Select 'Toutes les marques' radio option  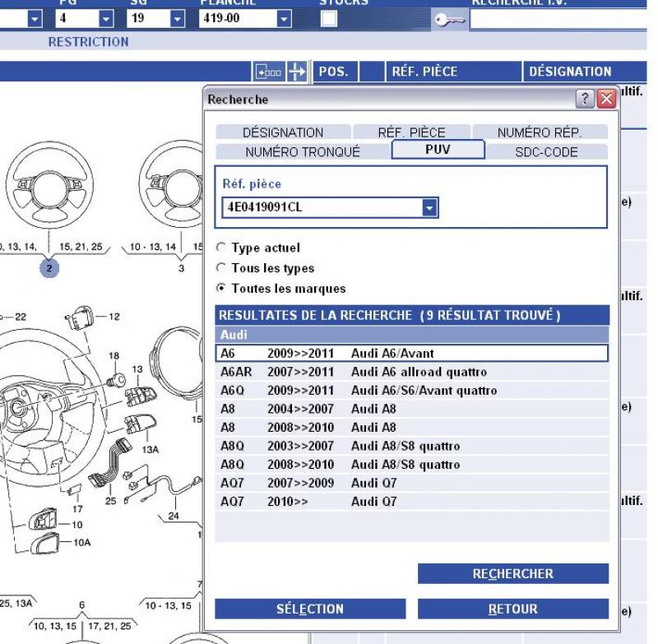220,289
